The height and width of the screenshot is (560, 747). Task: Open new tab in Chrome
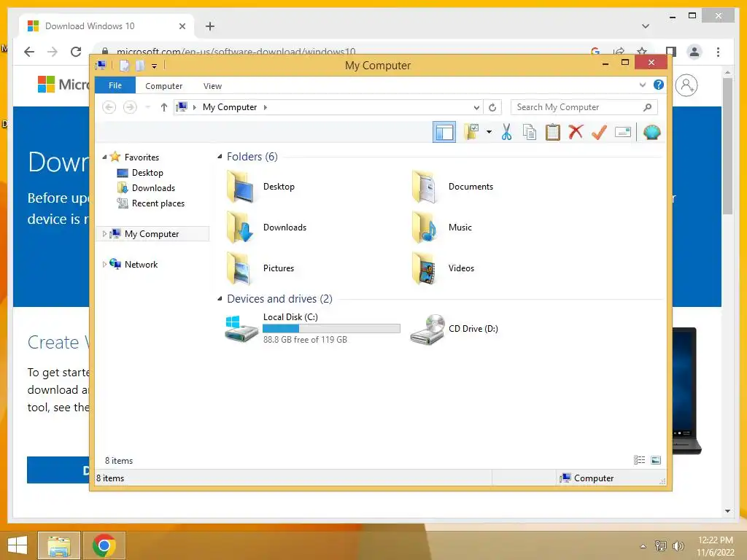[x=210, y=26]
